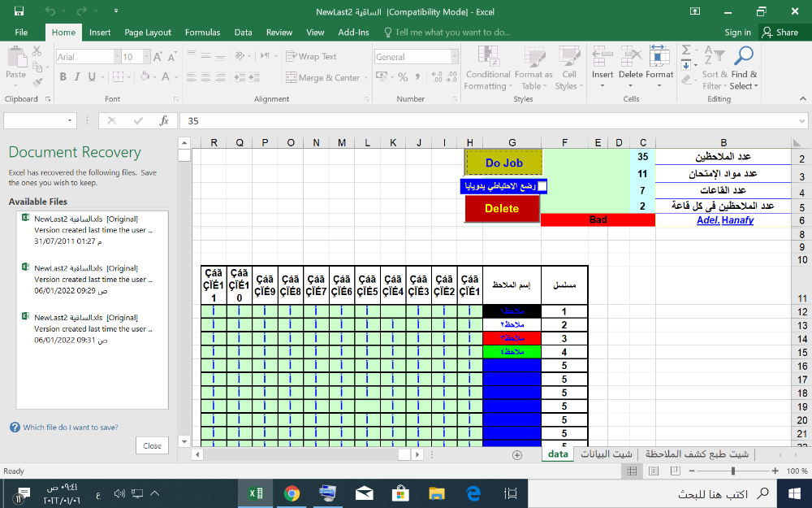Viewport: 812px width, 508px height.
Task: Click the AutoSum sigma icon
Action: (686, 50)
